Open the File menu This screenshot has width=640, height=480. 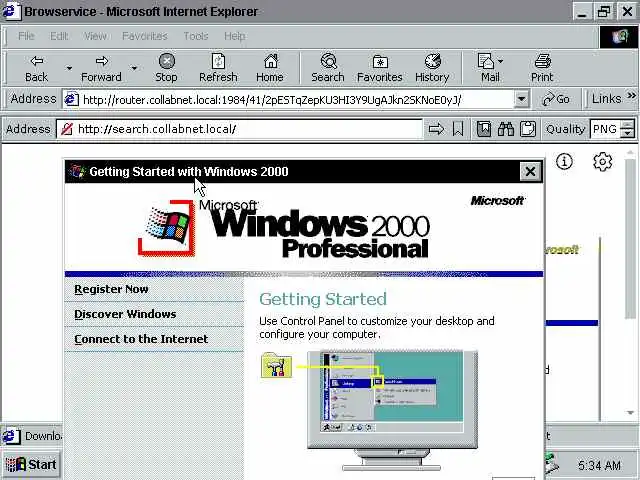[x=26, y=36]
